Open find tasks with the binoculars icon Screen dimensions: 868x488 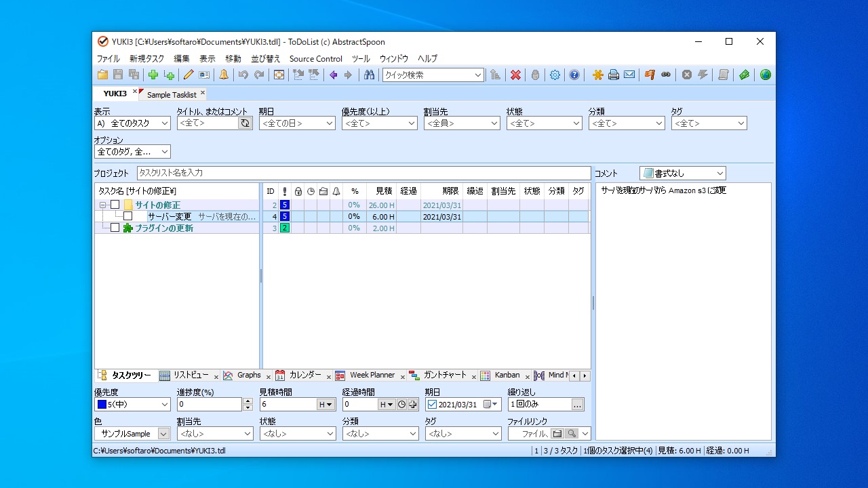coord(370,75)
